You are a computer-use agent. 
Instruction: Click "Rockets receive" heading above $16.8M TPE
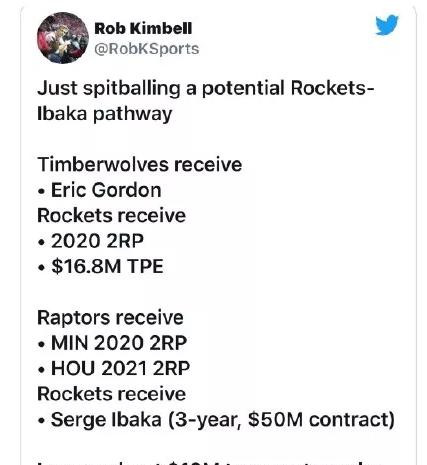click(111, 216)
